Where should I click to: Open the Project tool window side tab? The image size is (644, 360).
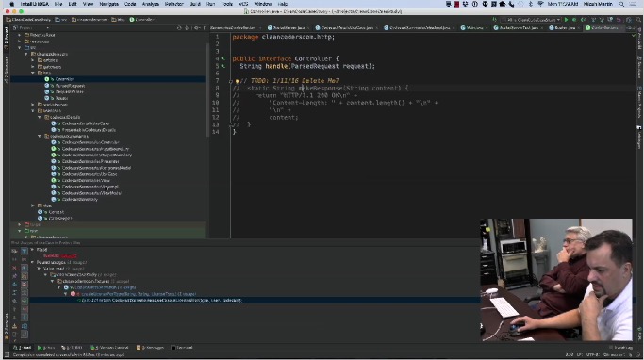pos(6,39)
